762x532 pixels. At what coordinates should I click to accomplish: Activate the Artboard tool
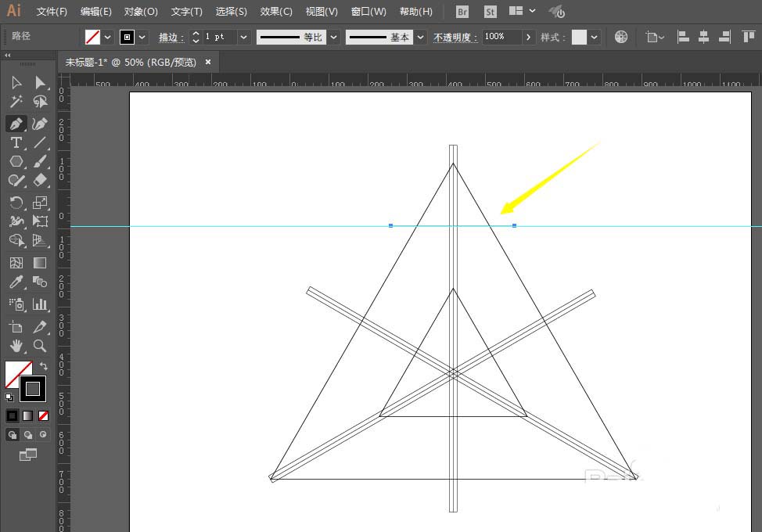[x=16, y=327]
